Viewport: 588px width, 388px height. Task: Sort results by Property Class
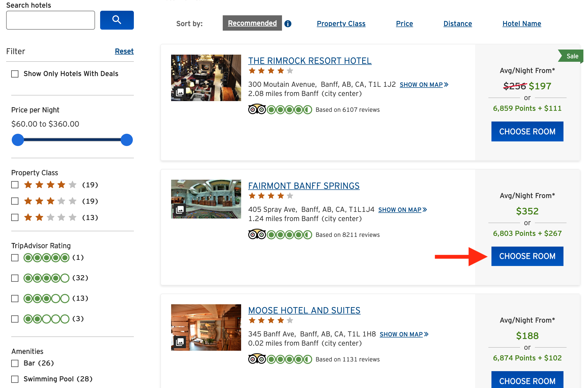(341, 23)
